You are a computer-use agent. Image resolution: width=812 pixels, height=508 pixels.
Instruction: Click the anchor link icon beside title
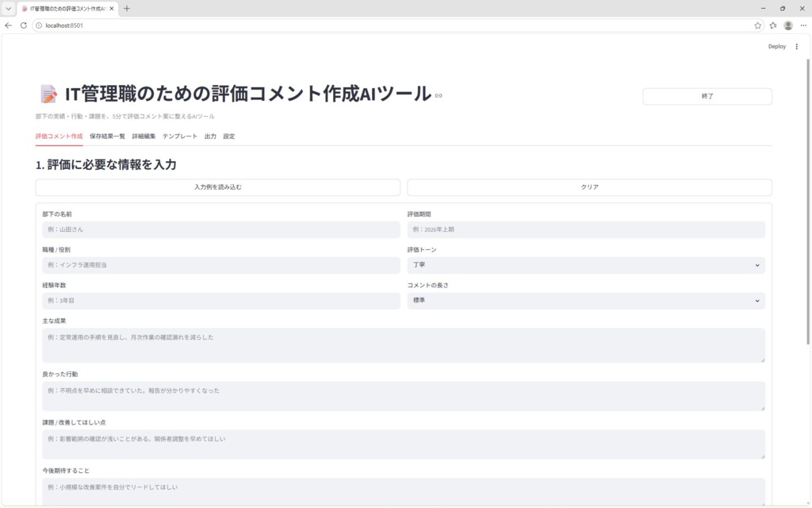coord(439,95)
